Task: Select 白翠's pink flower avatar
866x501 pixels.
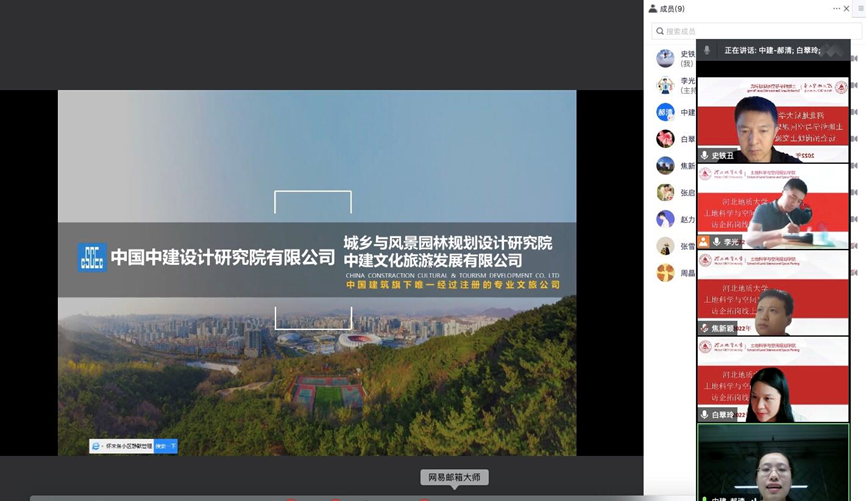Action: tap(665, 139)
